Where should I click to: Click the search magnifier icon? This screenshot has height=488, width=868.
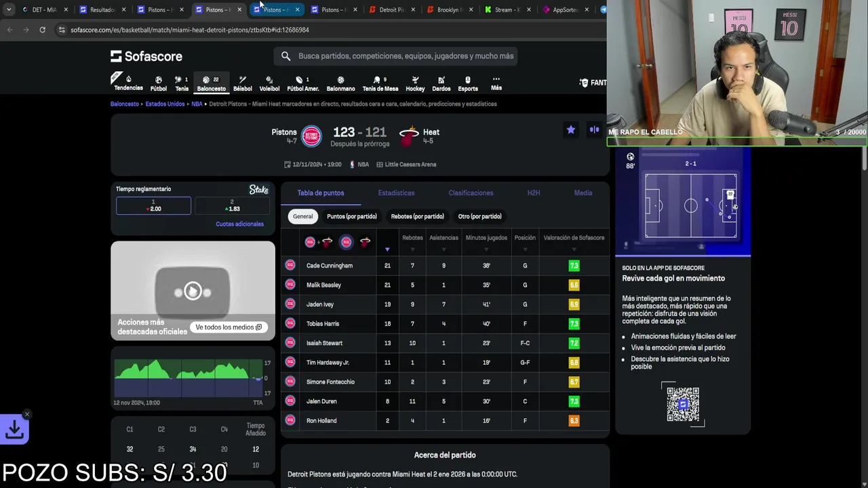(x=285, y=56)
